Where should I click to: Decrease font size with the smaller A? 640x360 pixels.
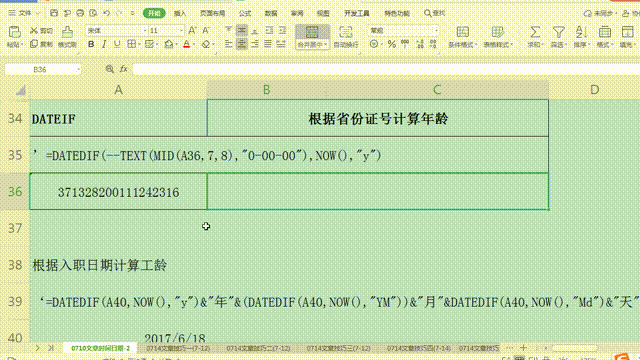coord(206,30)
